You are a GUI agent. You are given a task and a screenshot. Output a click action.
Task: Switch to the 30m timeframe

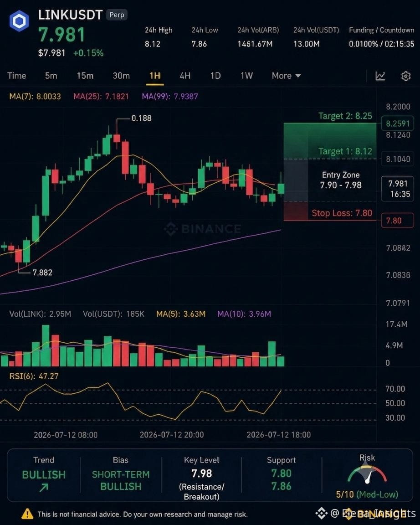pyautogui.click(x=121, y=76)
